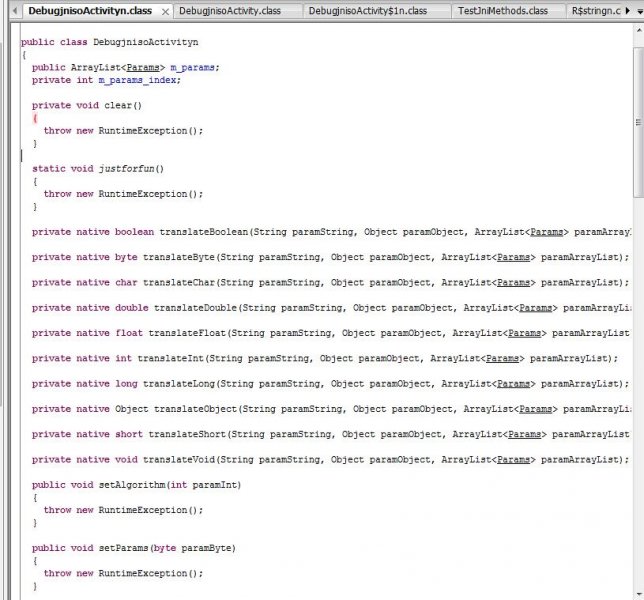Switch to the TestJniMethods.class tab
The height and width of the screenshot is (600, 644).
click(503, 11)
